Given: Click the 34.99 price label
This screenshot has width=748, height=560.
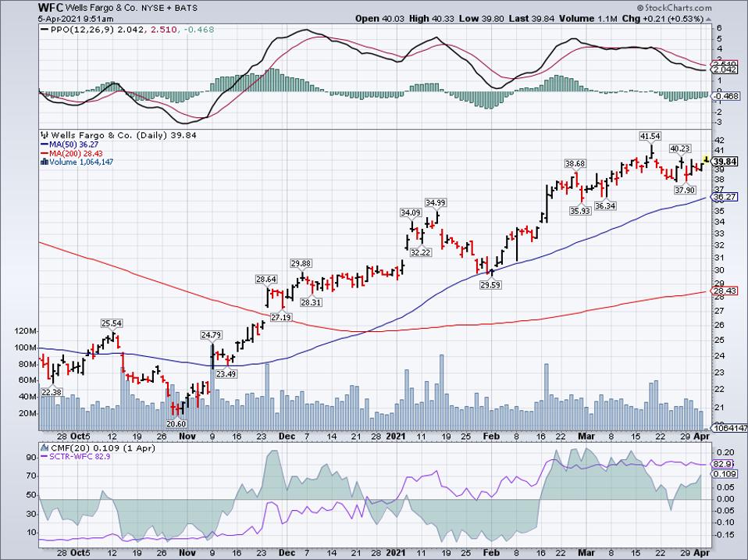Looking at the screenshot, I should pos(436,203).
